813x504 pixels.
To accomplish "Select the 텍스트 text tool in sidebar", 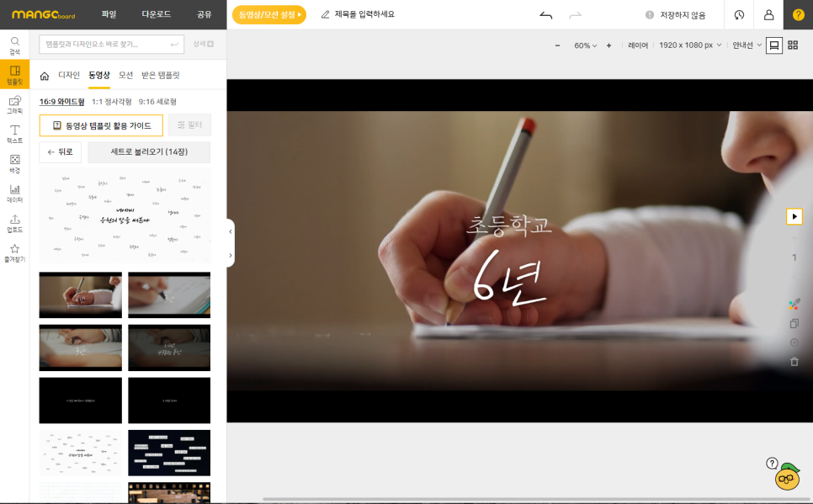I will (x=14, y=134).
